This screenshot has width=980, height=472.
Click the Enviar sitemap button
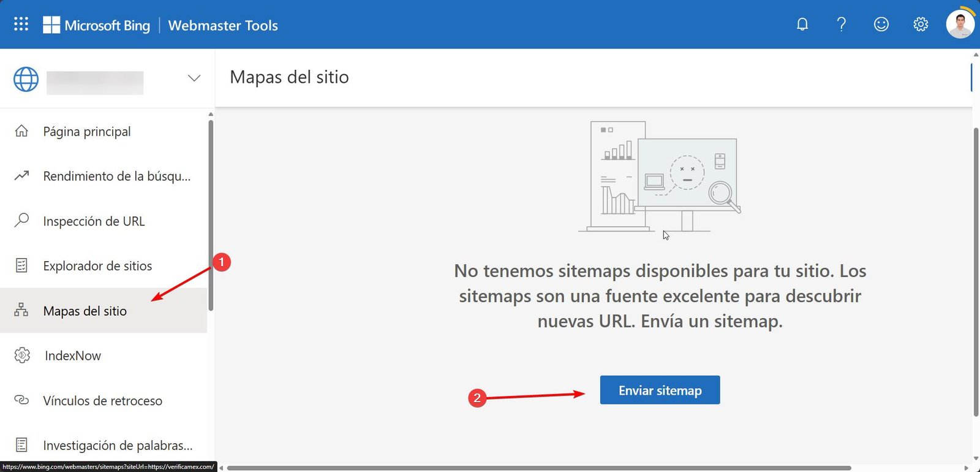[x=660, y=390]
